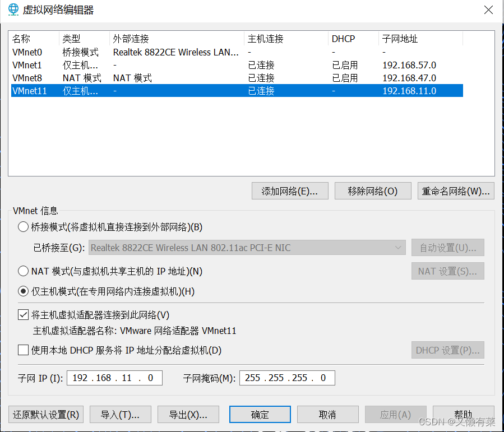Select the NAT 模式 radio button
The height and width of the screenshot is (432, 504).
23,271
